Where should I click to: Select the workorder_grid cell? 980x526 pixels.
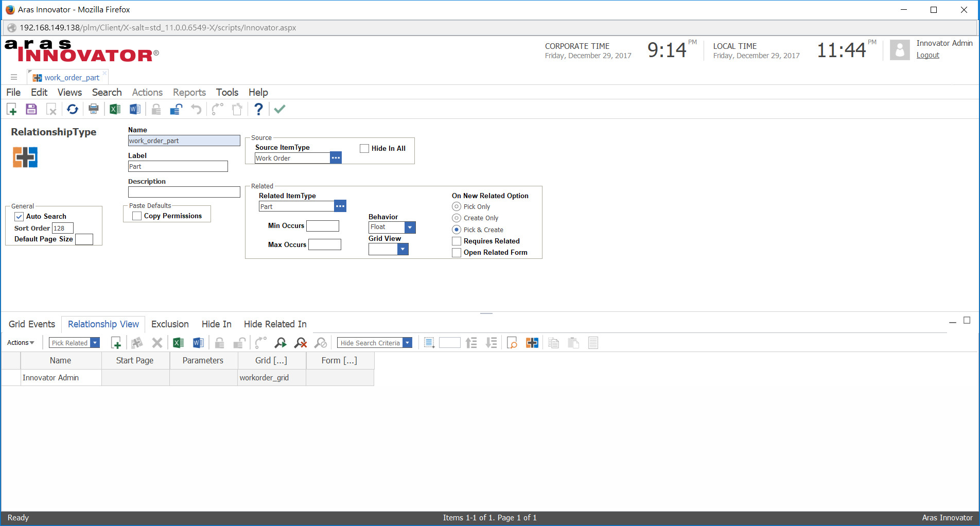pos(271,378)
